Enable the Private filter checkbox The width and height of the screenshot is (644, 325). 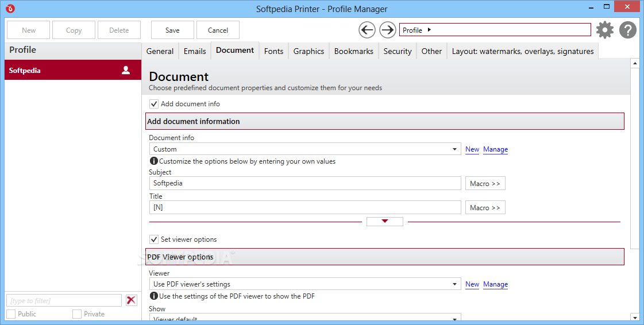[x=77, y=314]
